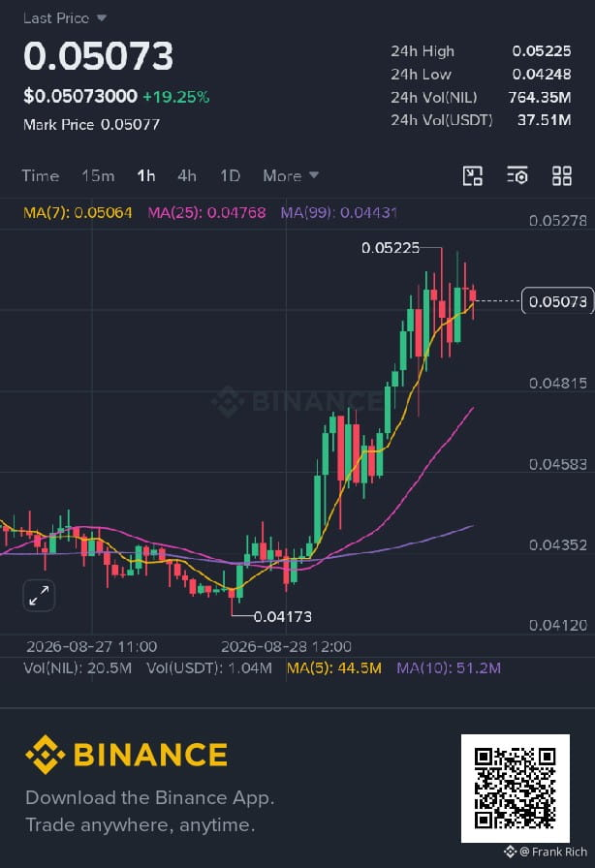
Task: Click the MA(25) indicator label
Action: click(206, 212)
